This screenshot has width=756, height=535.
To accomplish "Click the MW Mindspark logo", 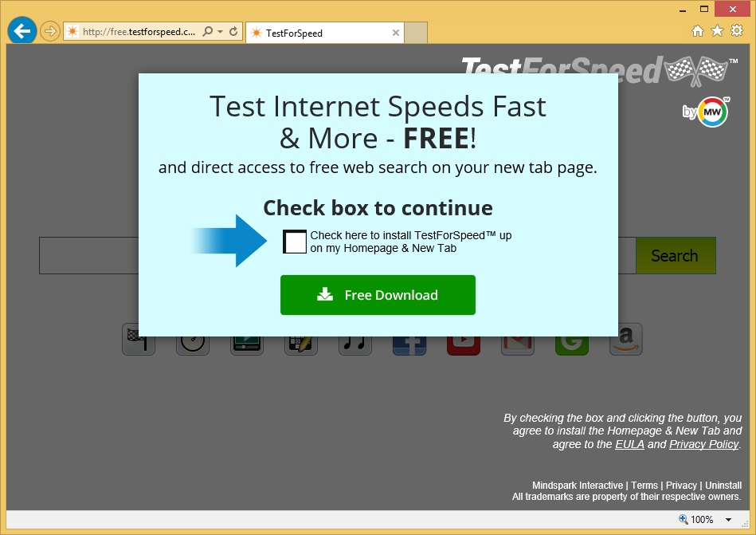I will [x=712, y=112].
